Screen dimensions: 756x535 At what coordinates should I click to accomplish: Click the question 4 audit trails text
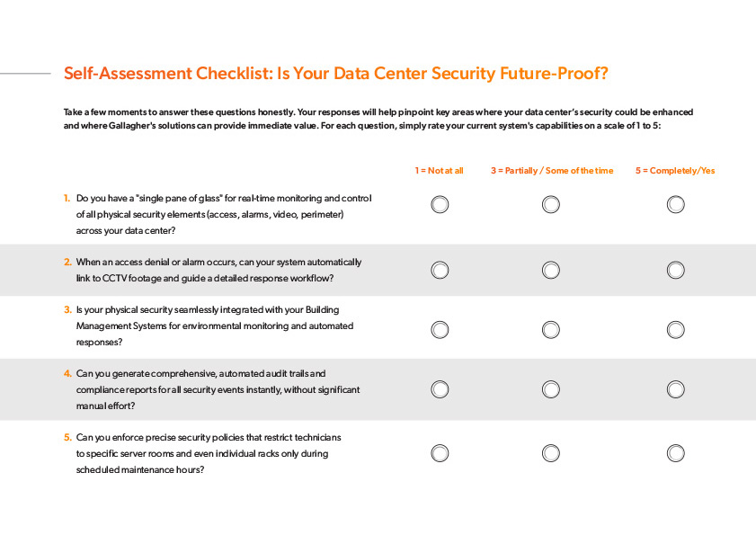[218, 389]
